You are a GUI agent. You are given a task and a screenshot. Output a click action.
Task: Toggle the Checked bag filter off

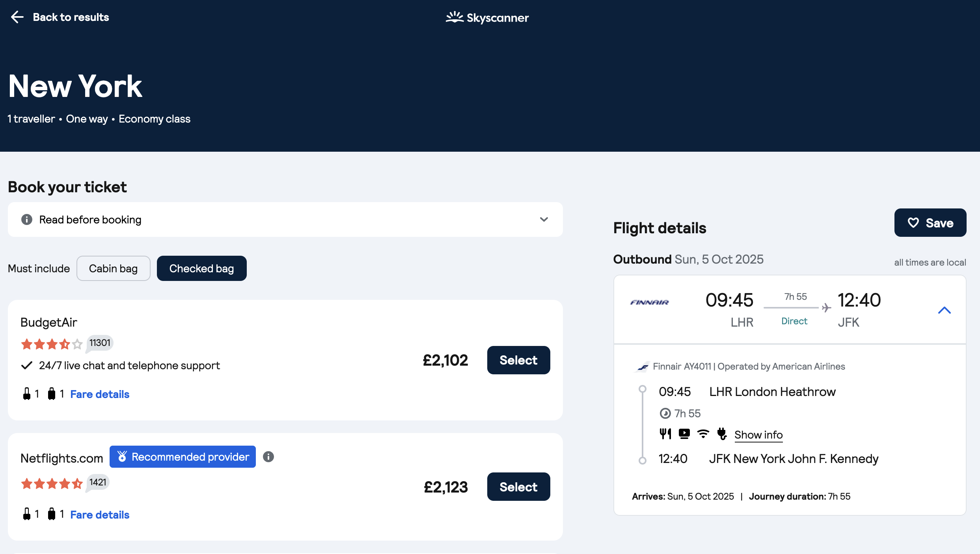pos(201,268)
